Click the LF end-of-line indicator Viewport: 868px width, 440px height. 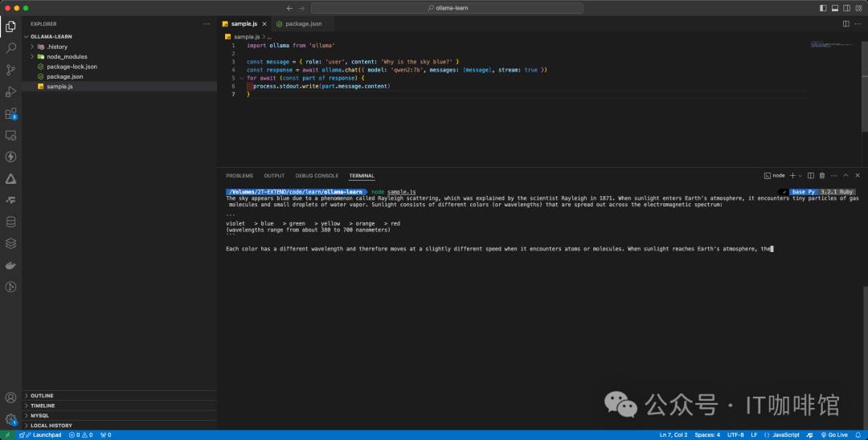pos(754,435)
